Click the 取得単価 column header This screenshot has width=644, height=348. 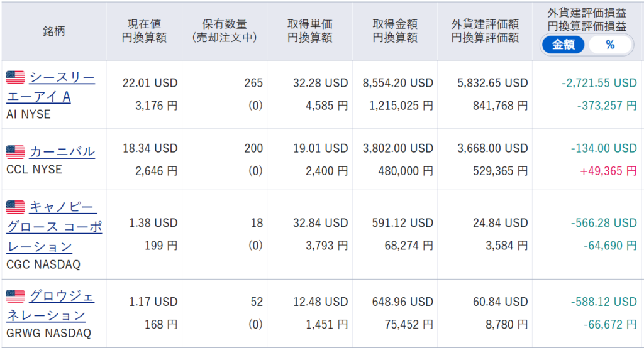309,31
